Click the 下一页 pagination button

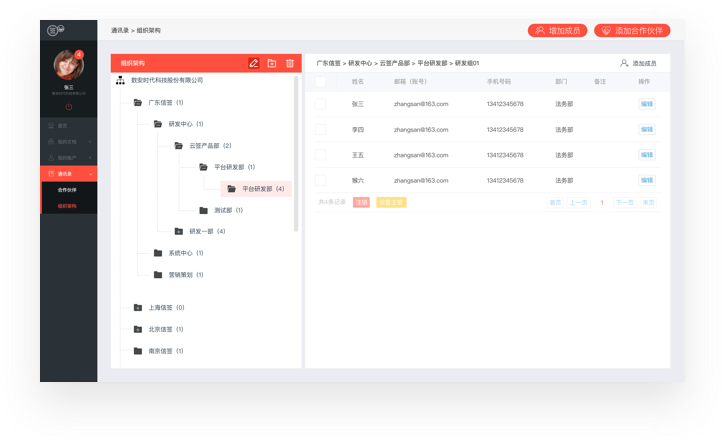tap(624, 202)
